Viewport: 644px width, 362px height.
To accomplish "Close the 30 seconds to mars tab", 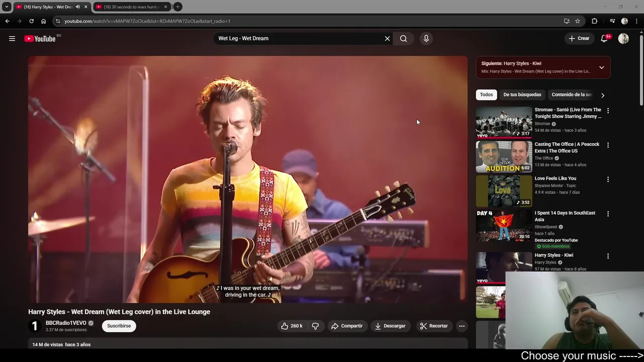I will pyautogui.click(x=166, y=7).
